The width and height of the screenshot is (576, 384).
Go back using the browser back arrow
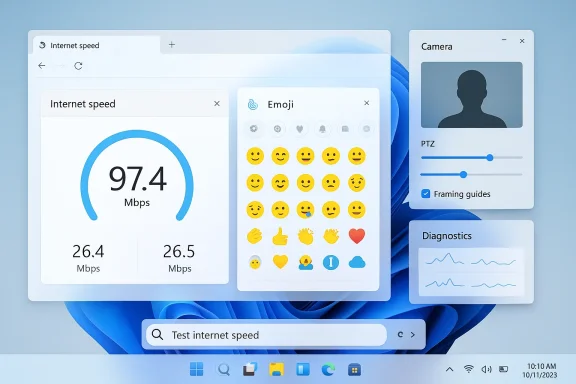click(x=42, y=66)
